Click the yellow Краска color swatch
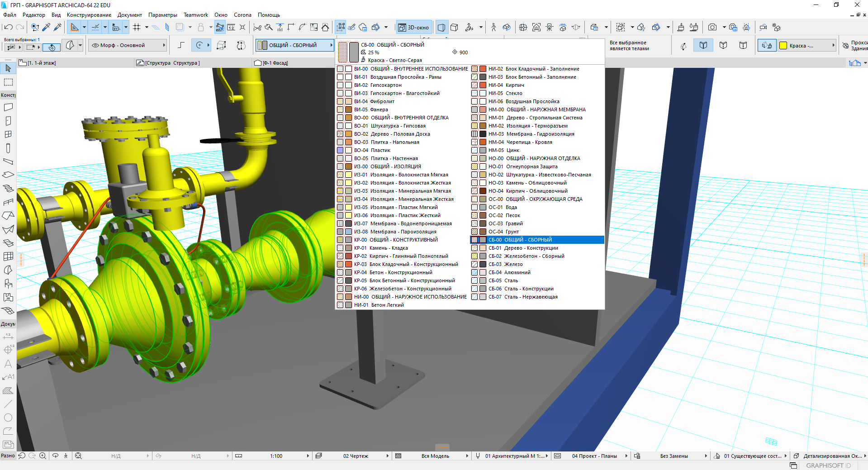 point(783,45)
